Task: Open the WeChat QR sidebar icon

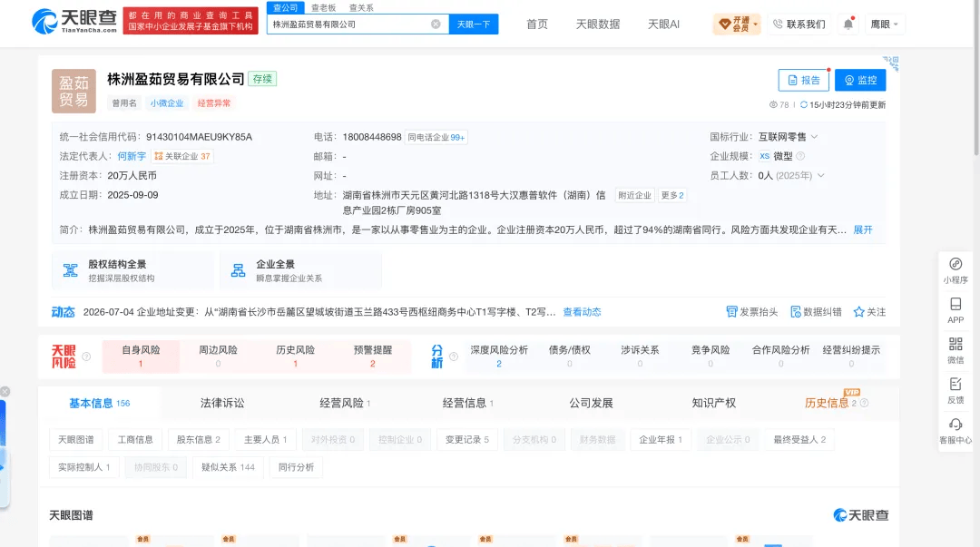Action: (x=955, y=351)
